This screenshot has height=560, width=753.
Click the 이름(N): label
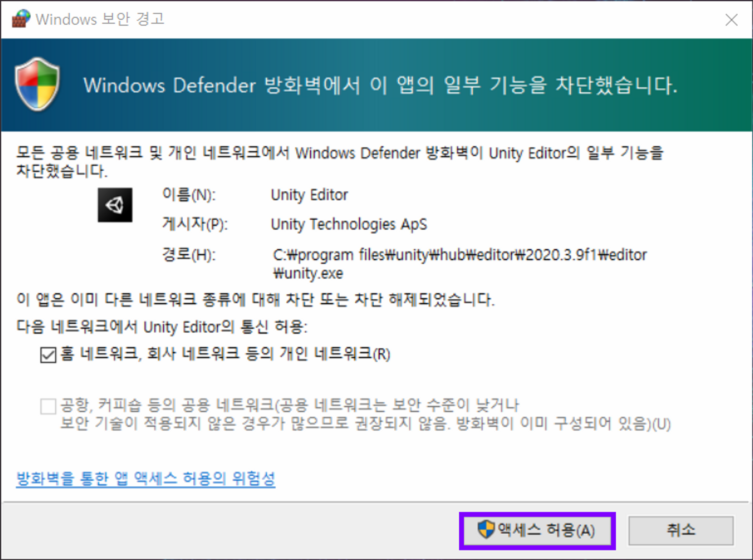coord(189,195)
